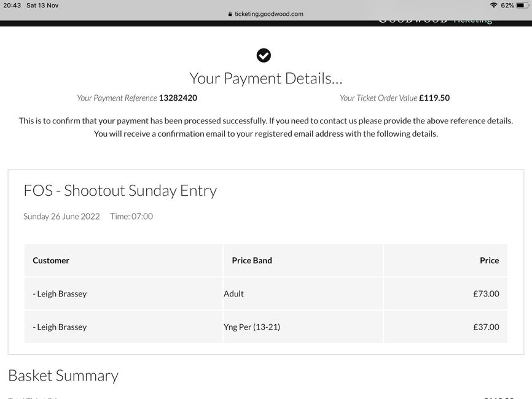532x399 pixels.
Task: Tap the ticketing.goodwood.com address bar
Action: pos(266,14)
